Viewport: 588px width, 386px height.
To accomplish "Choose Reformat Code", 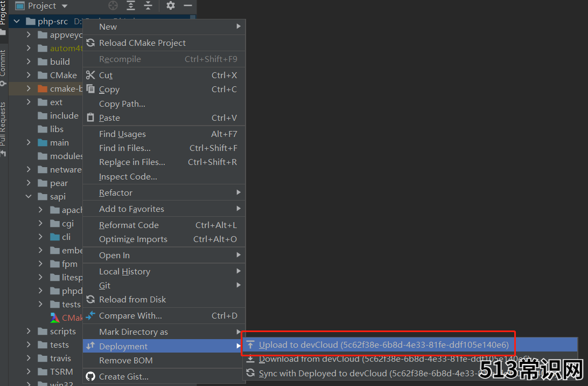I will (x=164, y=225).
